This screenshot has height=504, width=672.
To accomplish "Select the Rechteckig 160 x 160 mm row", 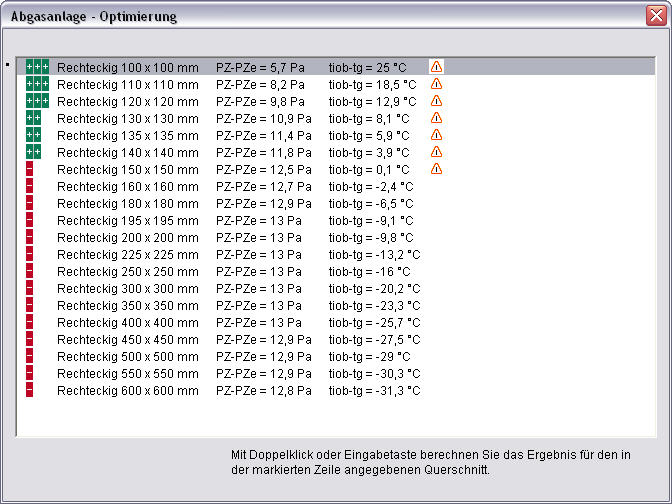I will [127, 186].
